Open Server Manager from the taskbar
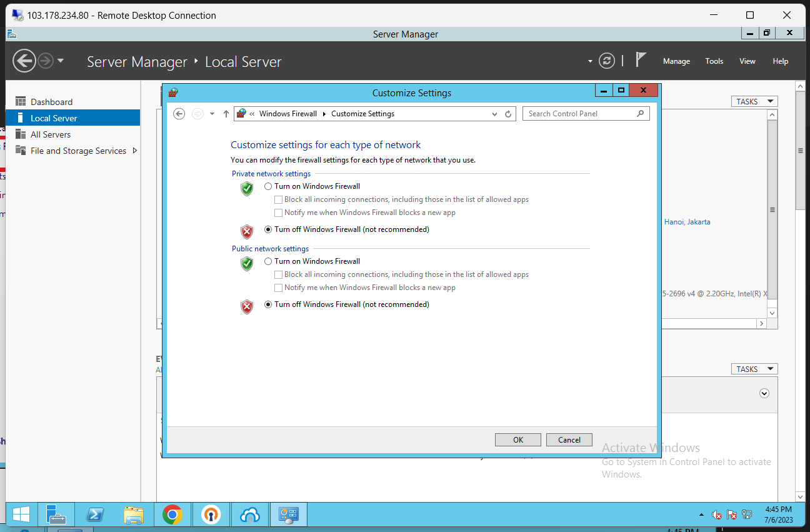Image resolution: width=810 pixels, height=532 pixels. [56, 514]
